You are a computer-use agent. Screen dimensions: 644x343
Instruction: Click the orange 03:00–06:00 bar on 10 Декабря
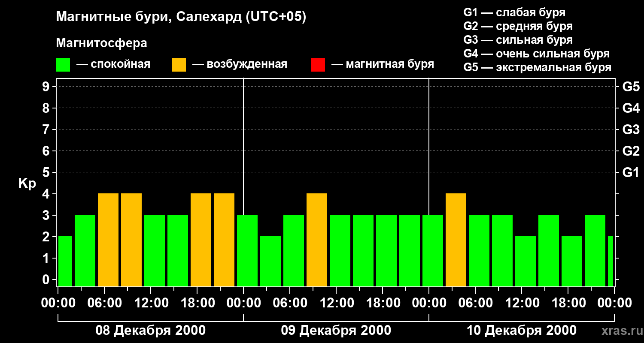click(x=456, y=240)
